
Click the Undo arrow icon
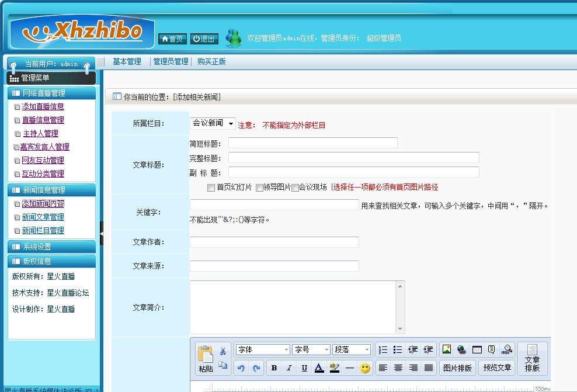click(x=241, y=367)
